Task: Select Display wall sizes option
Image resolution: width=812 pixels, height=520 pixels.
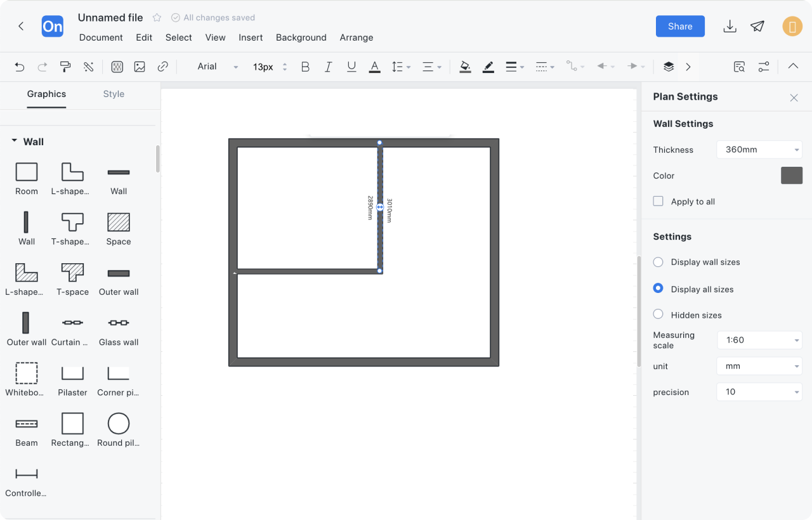Action: tap(658, 262)
